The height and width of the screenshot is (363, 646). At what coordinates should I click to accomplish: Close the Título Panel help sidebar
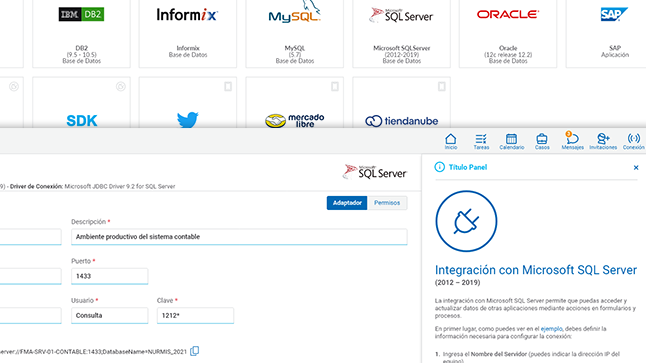point(636,167)
